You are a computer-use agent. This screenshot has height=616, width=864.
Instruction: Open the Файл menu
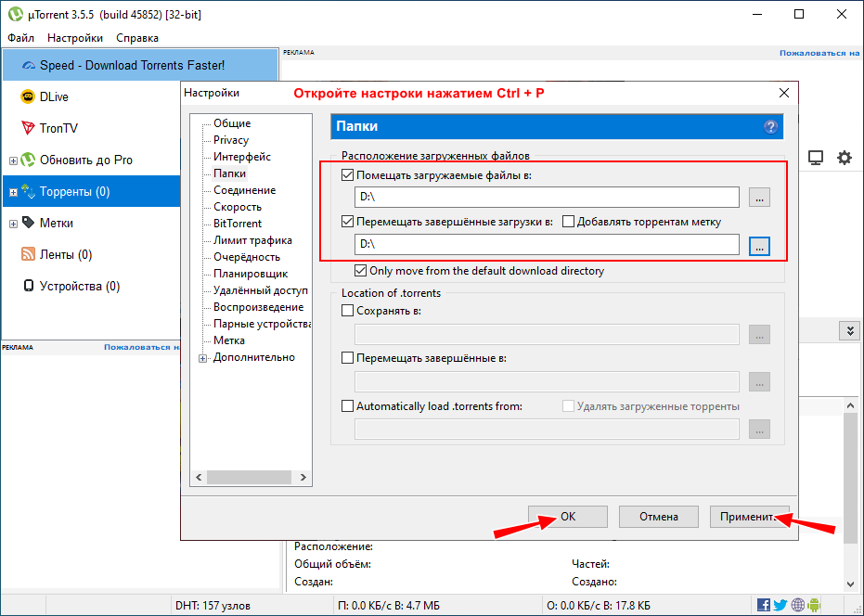click(20, 38)
